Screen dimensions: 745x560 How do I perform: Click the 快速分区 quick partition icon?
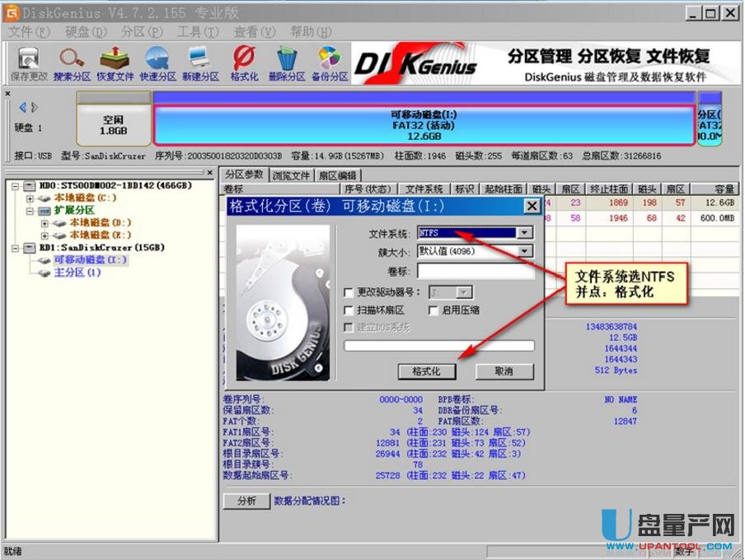pyautogui.click(x=157, y=63)
